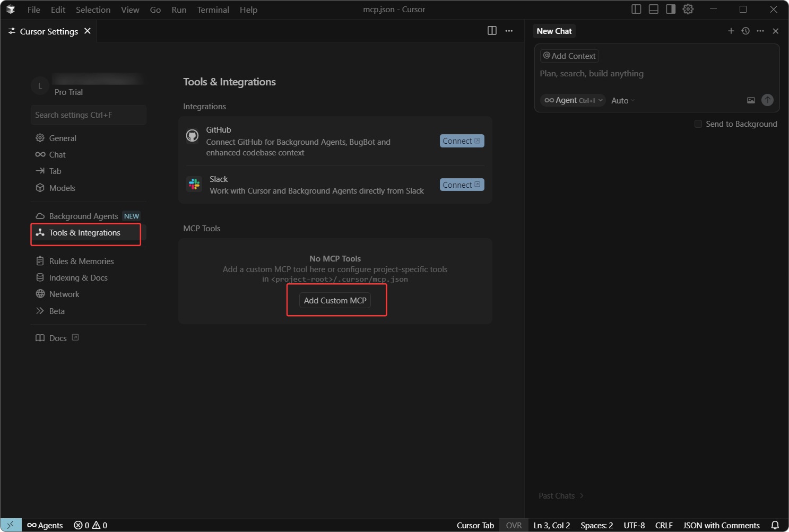Open the Help menu
Screen dimensions: 789x532
(248, 10)
